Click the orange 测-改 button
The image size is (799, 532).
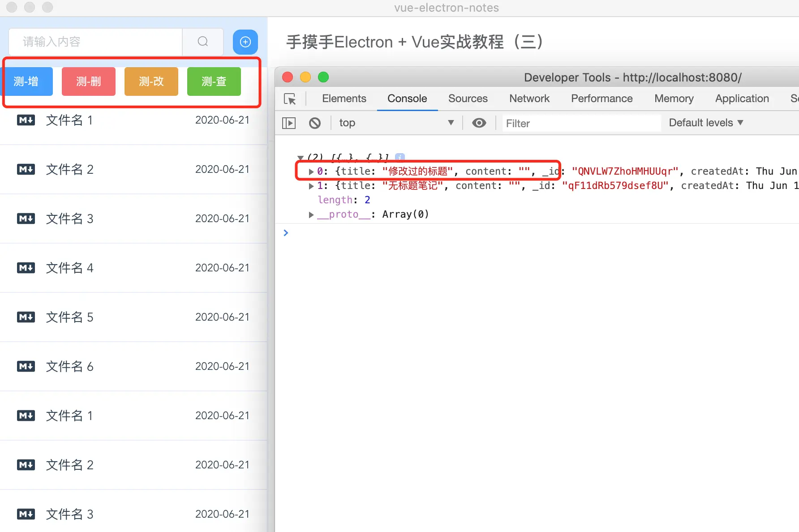[151, 82]
